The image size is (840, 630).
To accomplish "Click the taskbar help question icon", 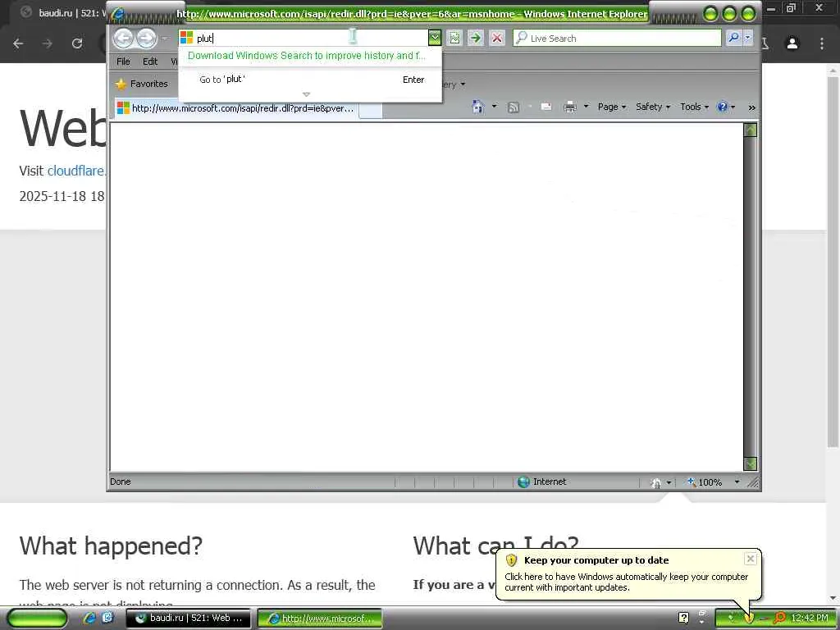I will pos(683,618).
